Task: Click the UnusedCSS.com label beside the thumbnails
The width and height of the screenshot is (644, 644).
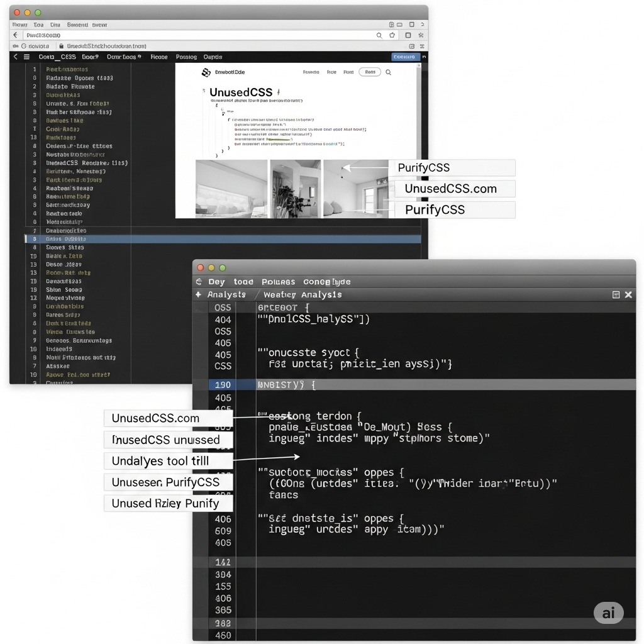Action: 455,189
